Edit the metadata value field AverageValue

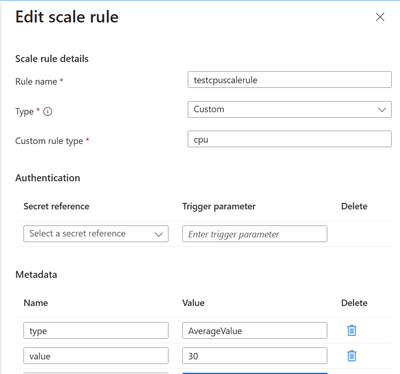pyautogui.click(x=255, y=331)
